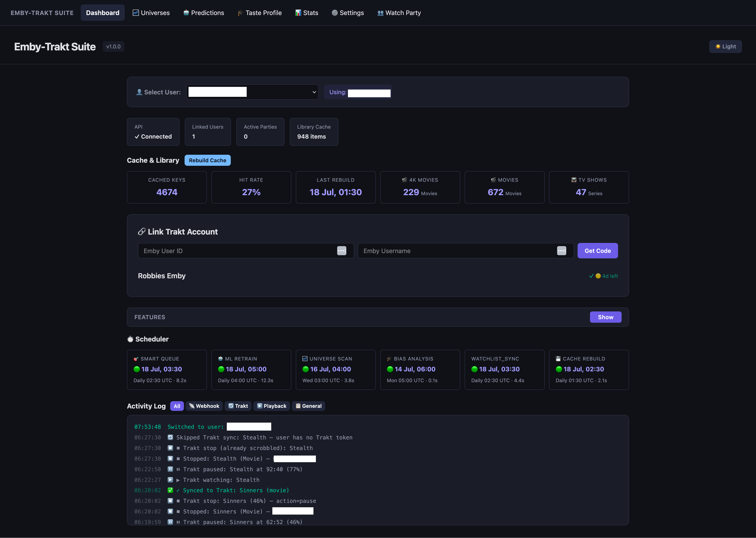Filter activity log by Playback

(x=272, y=406)
